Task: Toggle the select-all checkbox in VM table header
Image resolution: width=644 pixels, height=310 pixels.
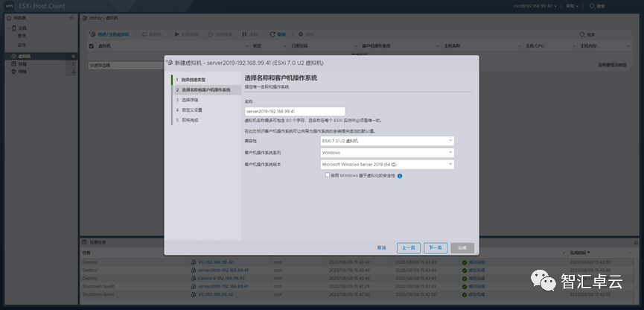Action: (x=92, y=46)
